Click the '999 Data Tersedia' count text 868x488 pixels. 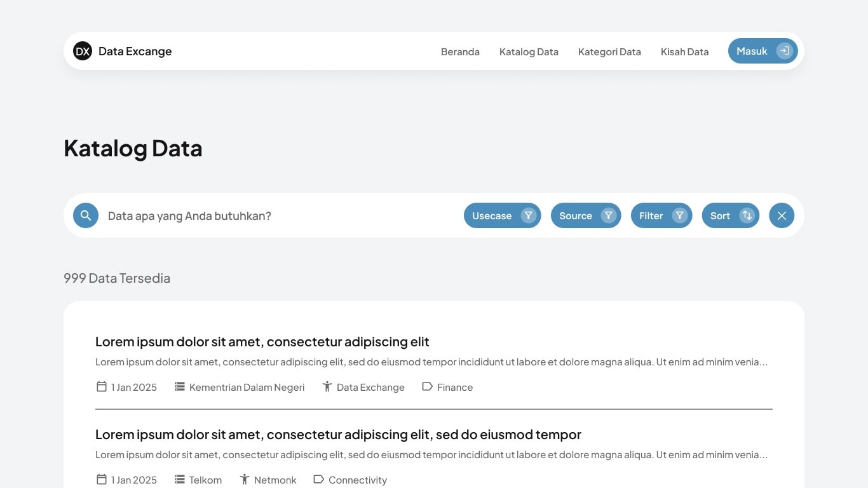tap(117, 278)
